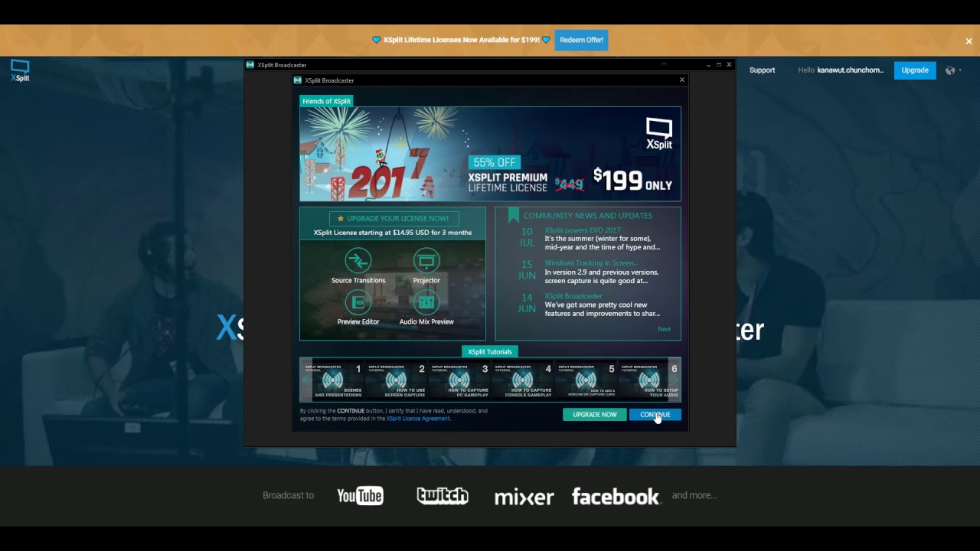980x551 pixels.
Task: Click the Audio Mix Preview icon
Action: (426, 302)
